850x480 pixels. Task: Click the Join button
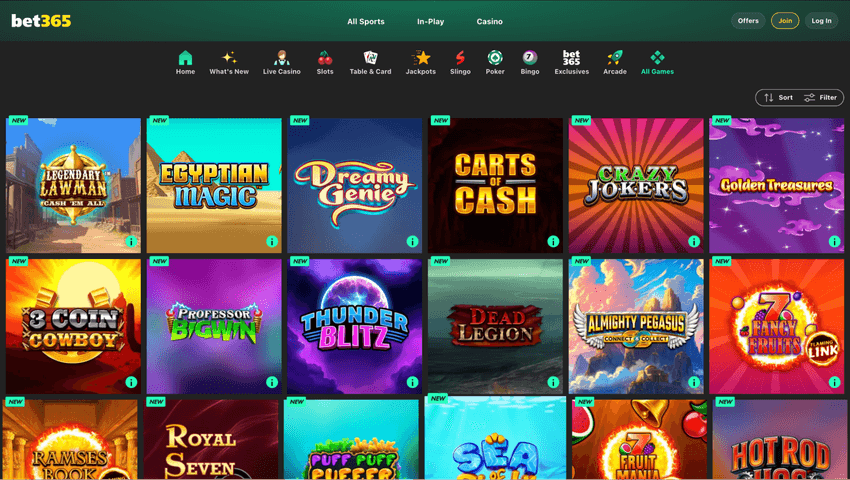[785, 21]
